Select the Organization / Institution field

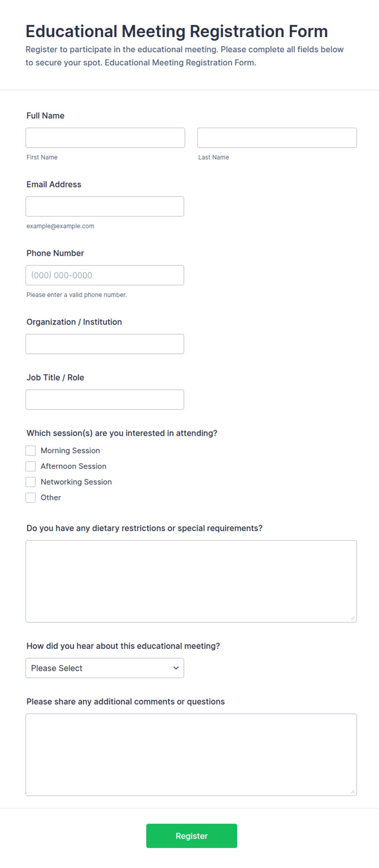[105, 344]
